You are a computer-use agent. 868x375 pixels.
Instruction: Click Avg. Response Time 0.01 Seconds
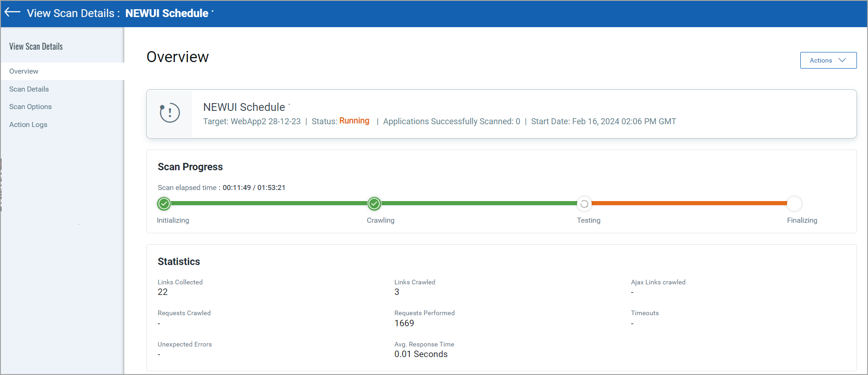pyautogui.click(x=421, y=354)
